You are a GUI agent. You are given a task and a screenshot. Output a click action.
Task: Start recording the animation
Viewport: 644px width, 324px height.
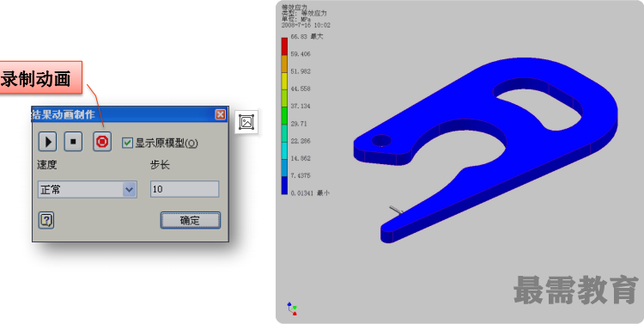[x=102, y=142]
